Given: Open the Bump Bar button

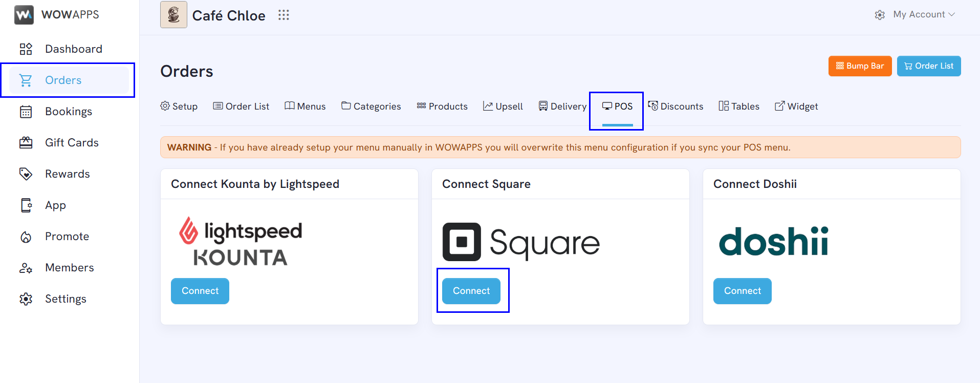Looking at the screenshot, I should coord(860,66).
